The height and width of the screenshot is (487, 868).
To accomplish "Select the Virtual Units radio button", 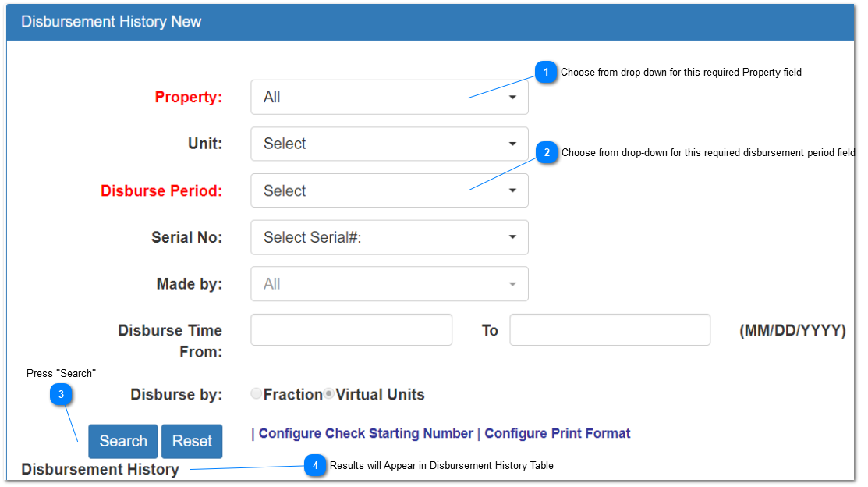I will 329,393.
